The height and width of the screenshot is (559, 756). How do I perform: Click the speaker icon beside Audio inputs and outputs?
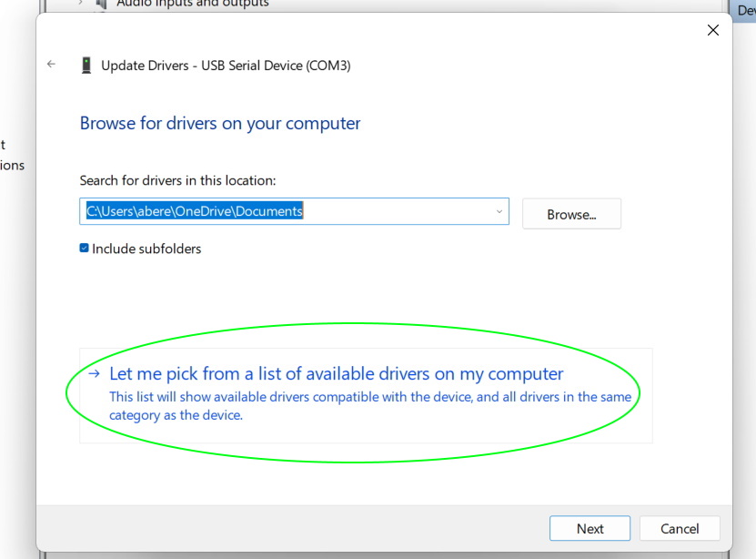coord(100,5)
